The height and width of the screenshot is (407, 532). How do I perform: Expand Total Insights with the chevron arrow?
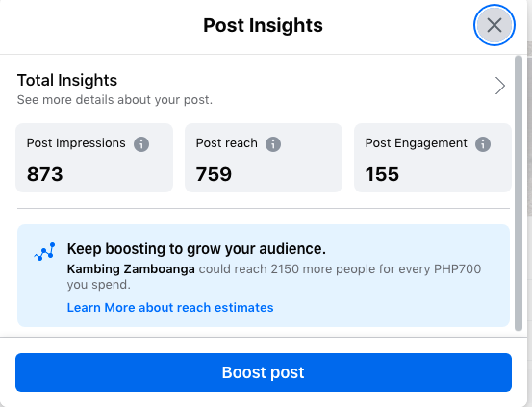coord(499,86)
